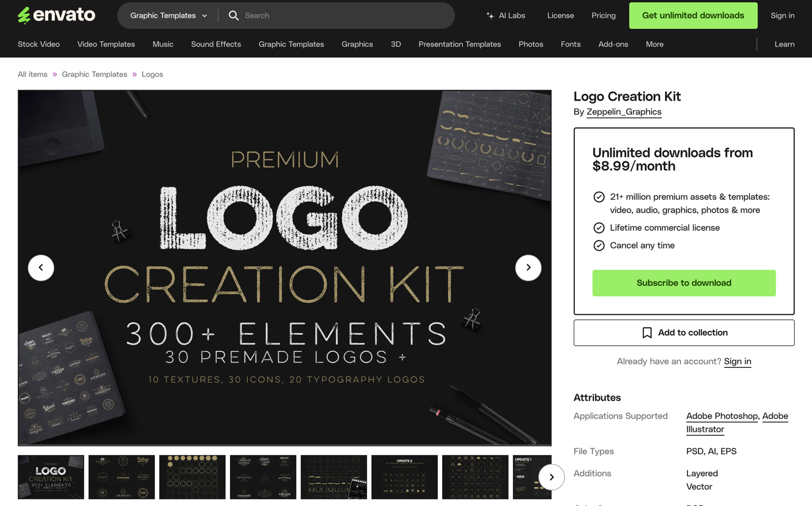Open AI Labs

click(505, 15)
